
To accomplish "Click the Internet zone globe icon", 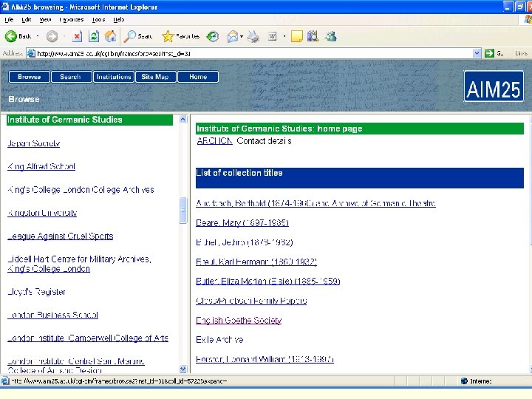I will point(464,381).
